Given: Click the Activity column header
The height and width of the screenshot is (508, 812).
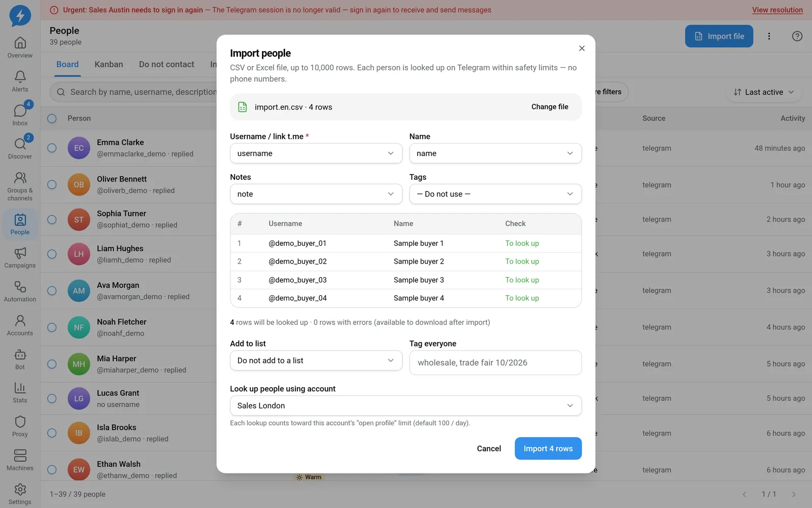Looking at the screenshot, I should pos(792,118).
